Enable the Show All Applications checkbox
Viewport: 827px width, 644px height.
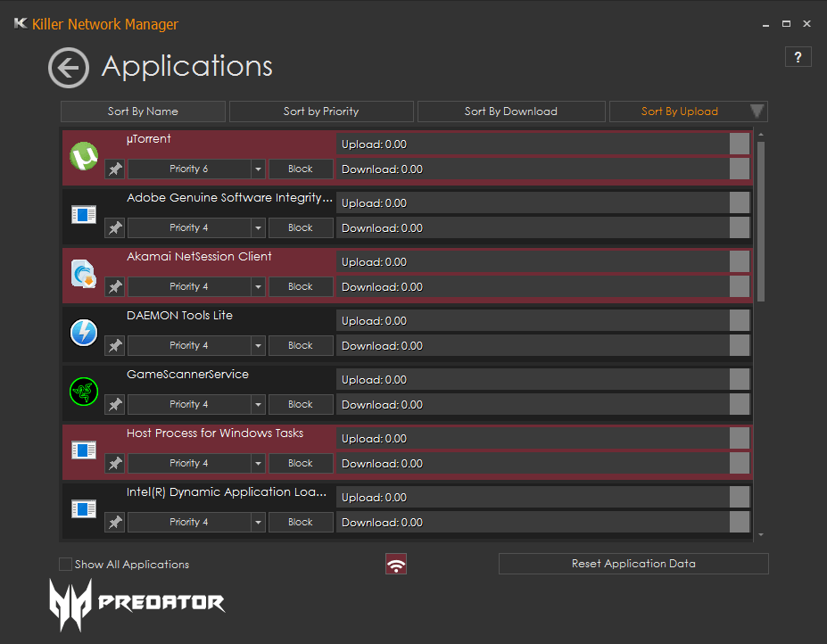[x=65, y=564]
